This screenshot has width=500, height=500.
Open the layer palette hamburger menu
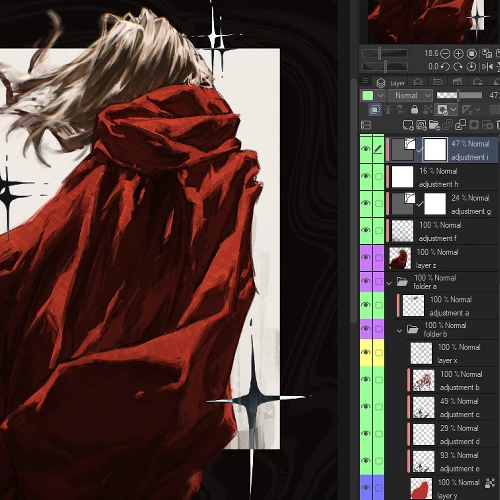366,81
